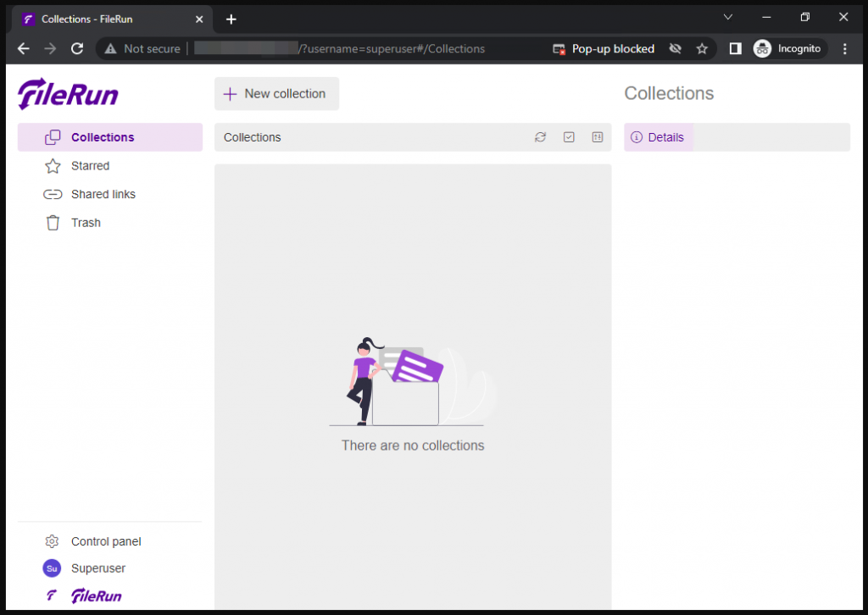Screen dimensions: 868x615
Task: Open the Starred section
Action: click(90, 166)
